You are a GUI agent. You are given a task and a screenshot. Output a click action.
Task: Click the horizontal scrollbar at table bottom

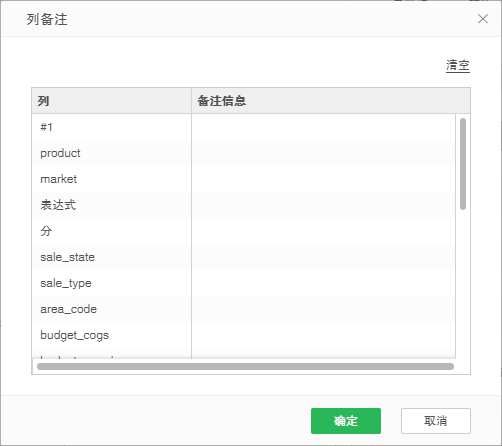pos(245,366)
